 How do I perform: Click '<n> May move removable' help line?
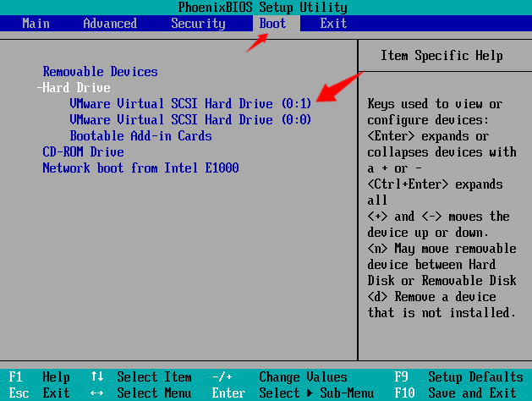tap(442, 249)
